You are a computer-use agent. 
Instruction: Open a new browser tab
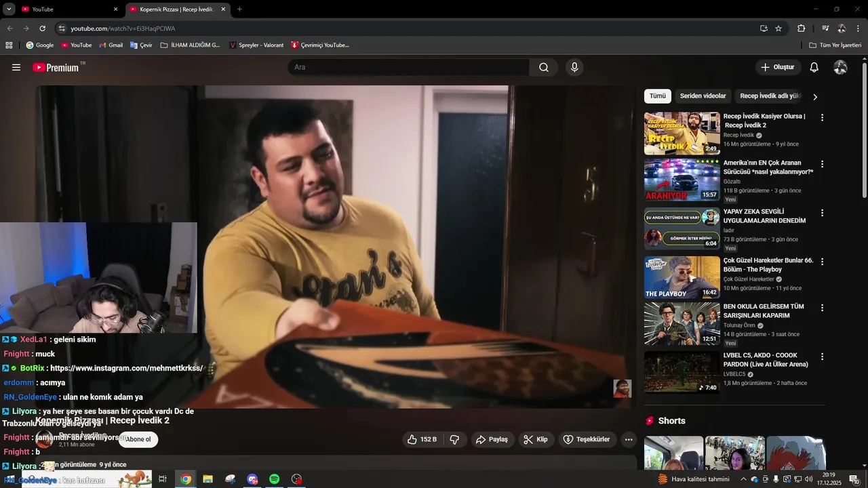point(239,9)
